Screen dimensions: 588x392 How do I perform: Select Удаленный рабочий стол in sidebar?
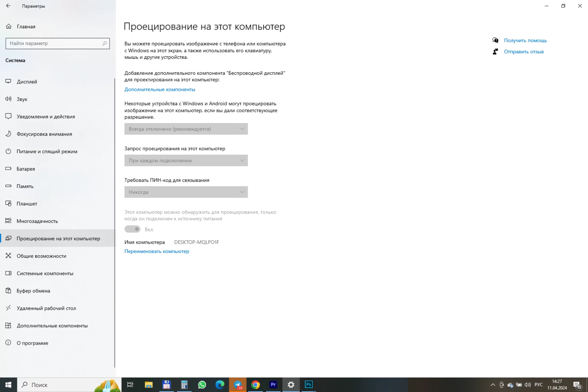tap(46, 308)
